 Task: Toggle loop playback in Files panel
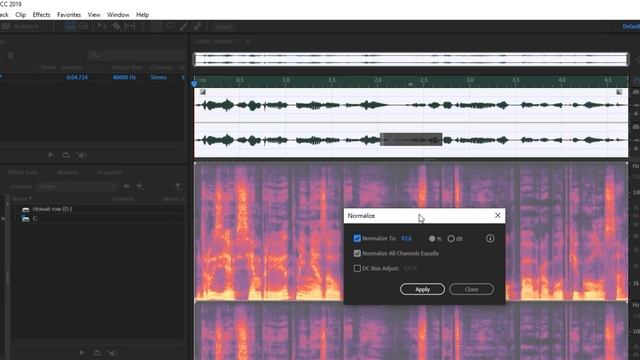66,155
